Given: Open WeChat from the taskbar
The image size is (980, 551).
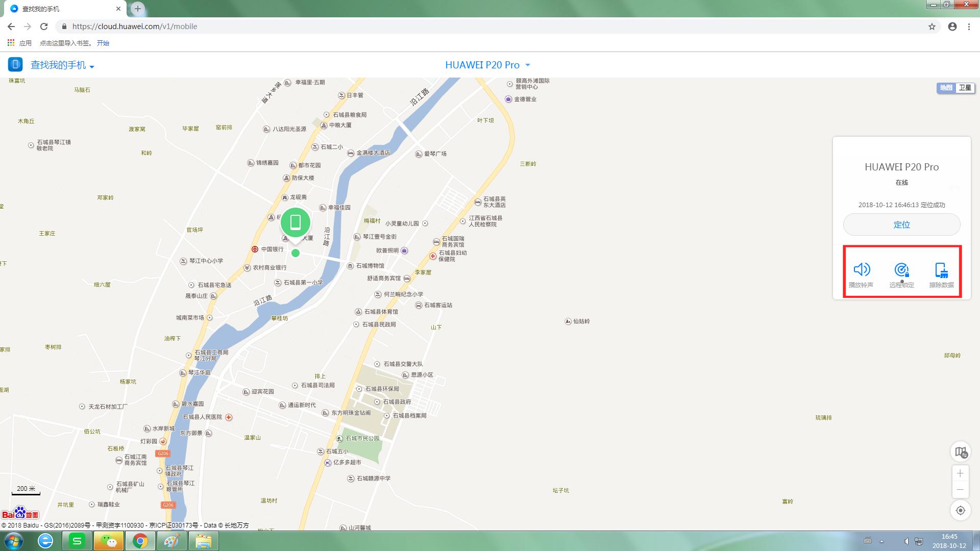Looking at the screenshot, I should click(x=109, y=541).
